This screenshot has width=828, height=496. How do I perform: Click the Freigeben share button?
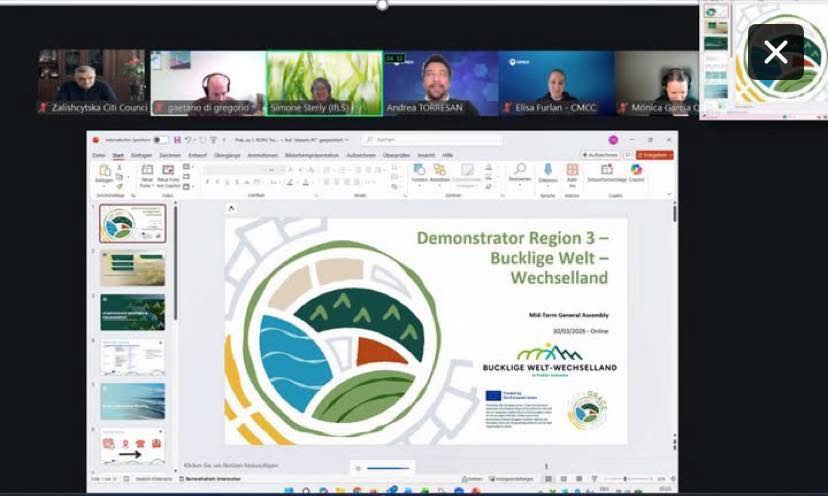pos(654,155)
